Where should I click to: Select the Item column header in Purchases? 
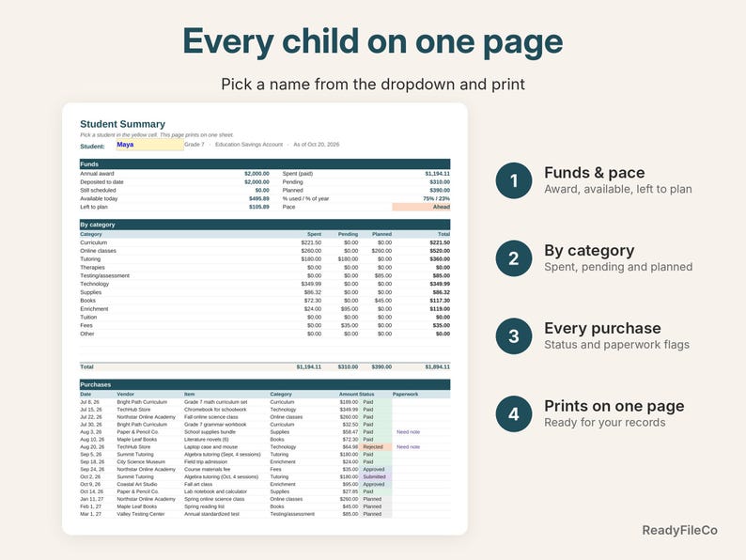tap(190, 395)
